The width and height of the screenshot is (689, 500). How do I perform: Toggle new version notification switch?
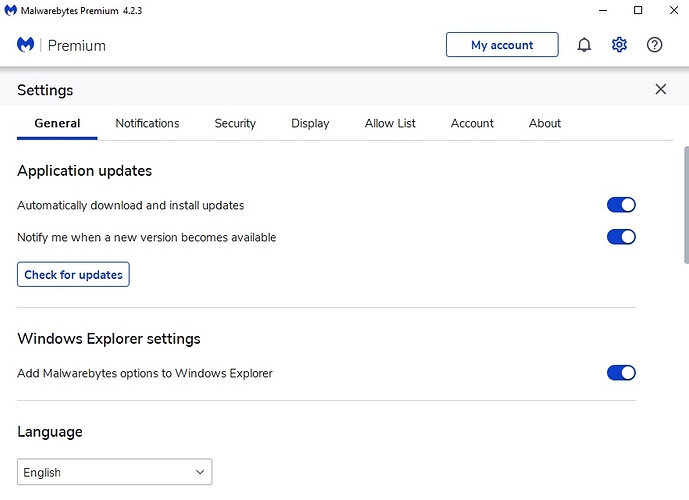pos(621,237)
